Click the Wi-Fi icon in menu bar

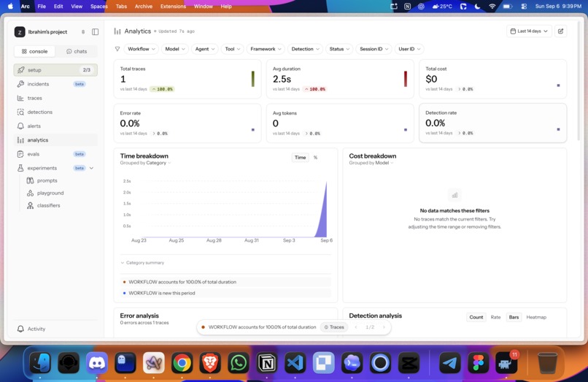(x=492, y=7)
